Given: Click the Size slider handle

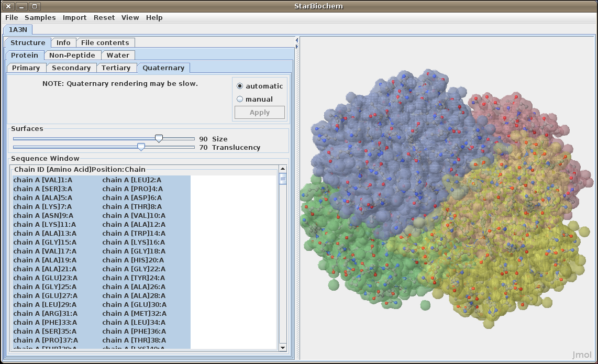Looking at the screenshot, I should pyautogui.click(x=159, y=138).
